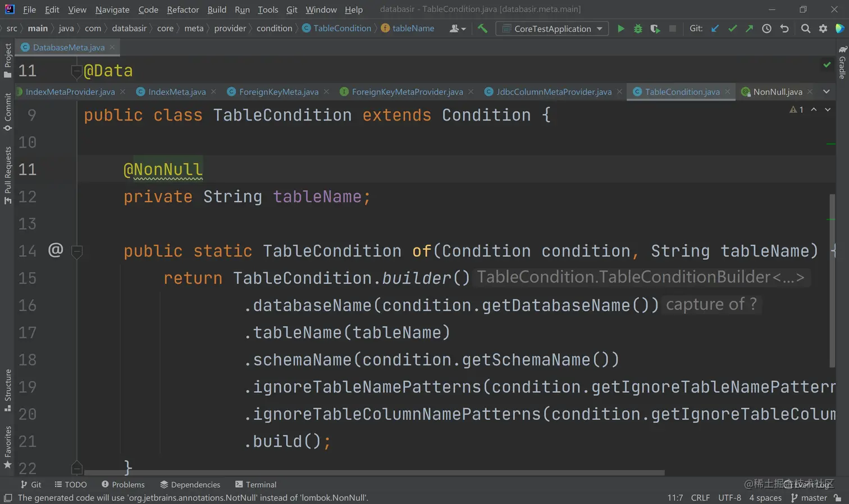Show Git history via the clock icon

pos(766,29)
